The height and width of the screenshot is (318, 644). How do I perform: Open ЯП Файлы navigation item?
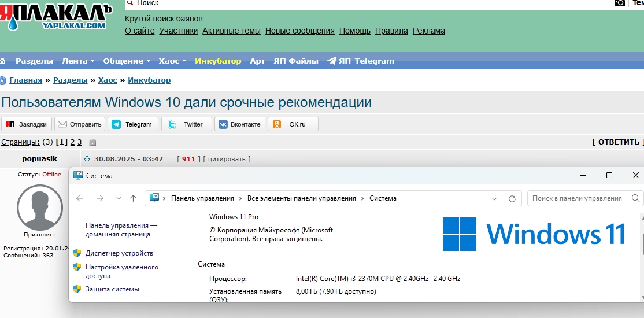click(296, 61)
